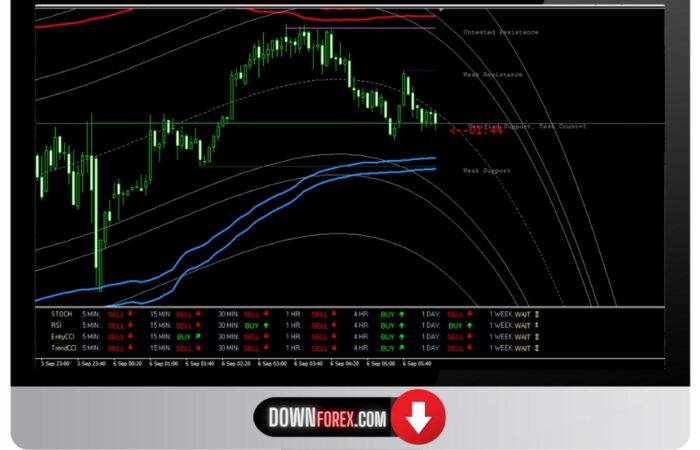The image size is (700, 450).
Task: Click EntryCCI 15 MIN green buy arrow
Action: (199, 337)
